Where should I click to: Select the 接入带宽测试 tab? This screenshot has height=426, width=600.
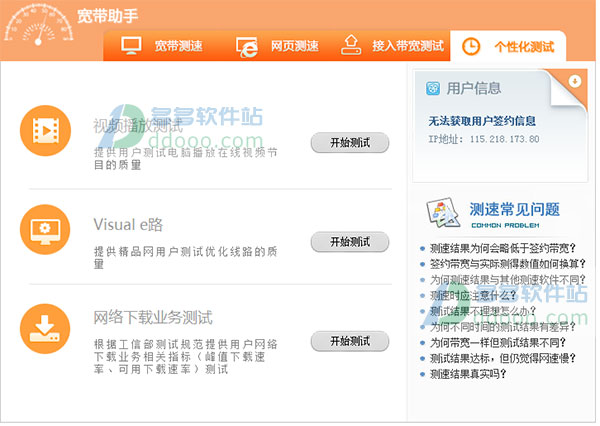tap(392, 46)
